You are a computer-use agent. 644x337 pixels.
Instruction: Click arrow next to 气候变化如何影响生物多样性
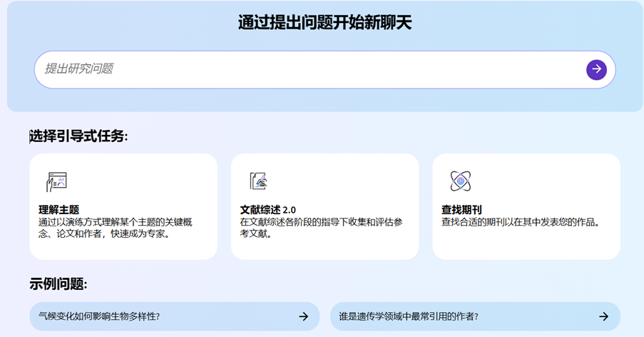(x=303, y=316)
